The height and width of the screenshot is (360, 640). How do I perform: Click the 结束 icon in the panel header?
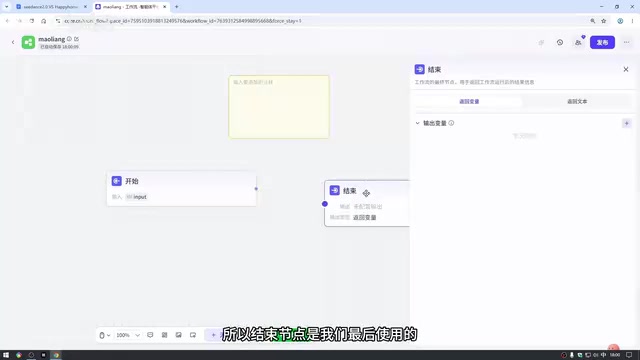pos(420,69)
